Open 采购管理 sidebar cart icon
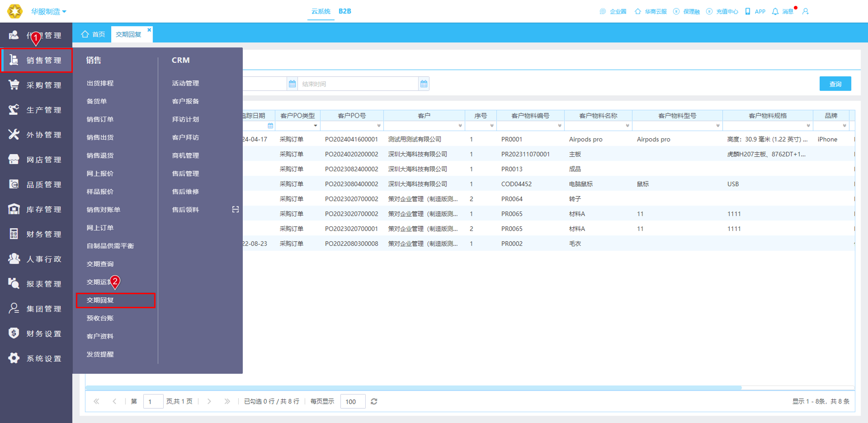Viewport: 868px width, 423px height. click(x=14, y=85)
